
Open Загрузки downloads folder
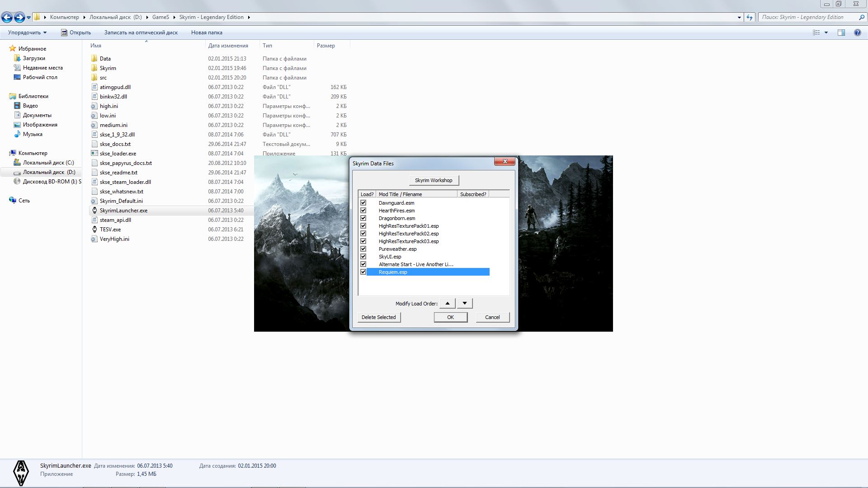tap(34, 58)
